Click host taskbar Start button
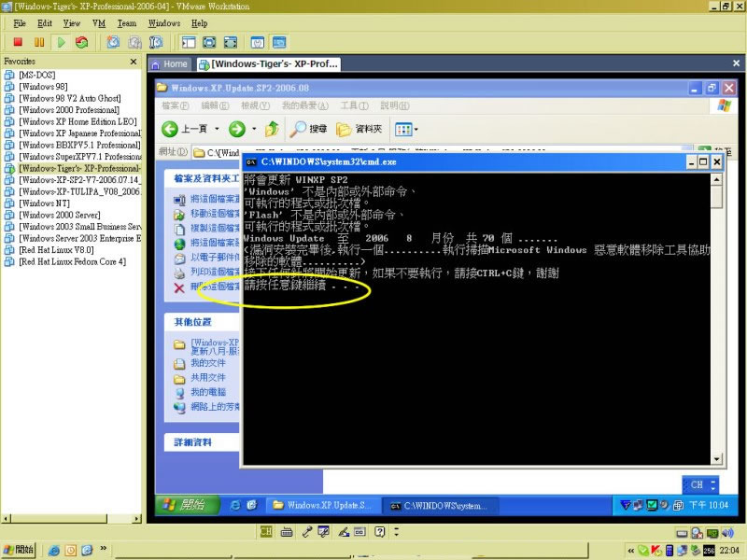747x560 pixels. 19,550
